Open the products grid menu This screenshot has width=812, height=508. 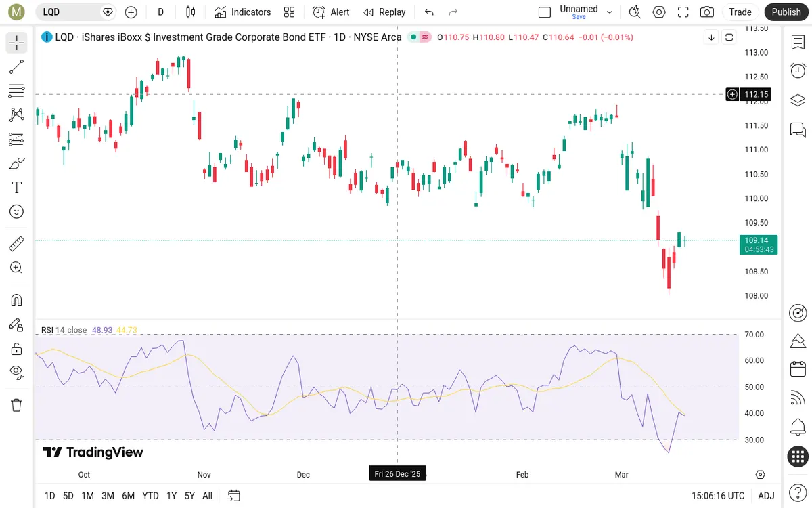click(x=798, y=457)
